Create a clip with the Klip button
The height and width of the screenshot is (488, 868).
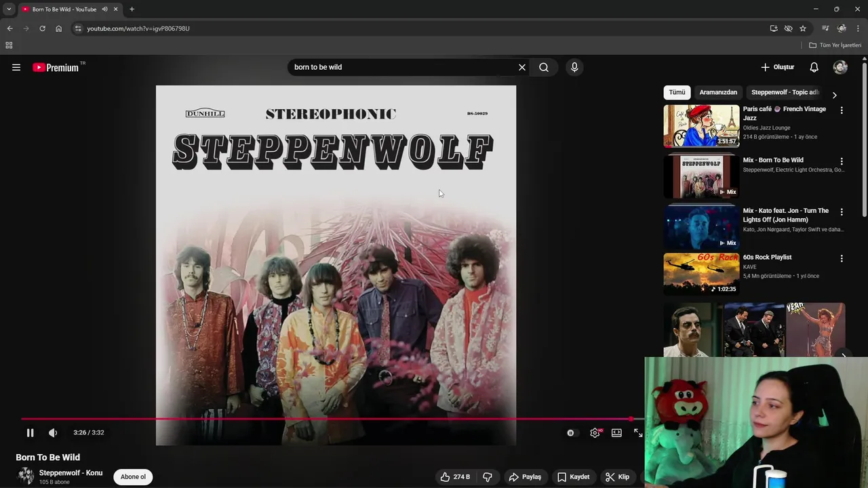click(x=618, y=477)
